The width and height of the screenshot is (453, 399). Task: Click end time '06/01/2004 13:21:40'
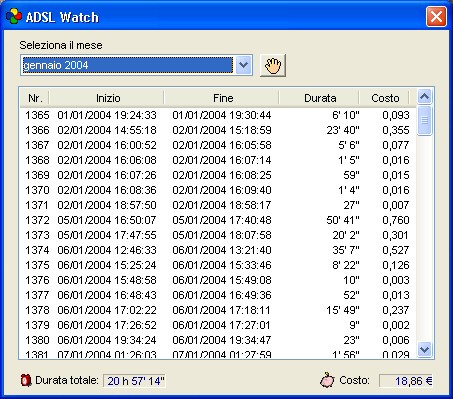coord(222,250)
